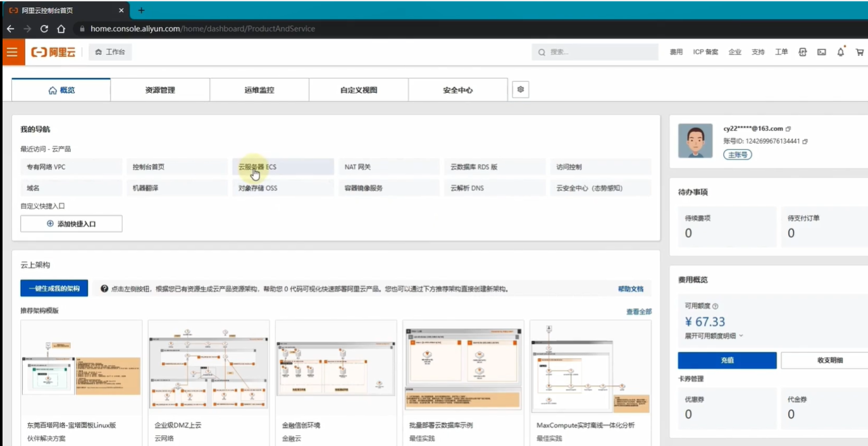The width and height of the screenshot is (868, 446).
Task: Open 待支付订单 count
Action: (791, 233)
